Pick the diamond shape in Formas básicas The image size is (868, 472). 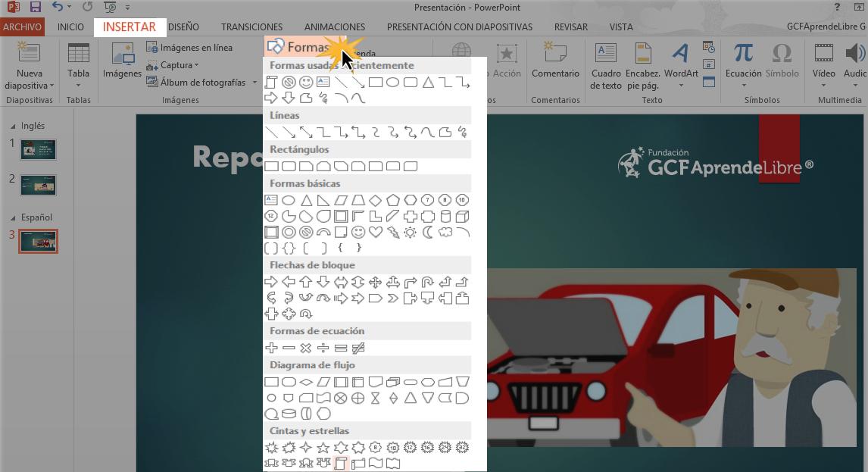pyautogui.click(x=376, y=200)
